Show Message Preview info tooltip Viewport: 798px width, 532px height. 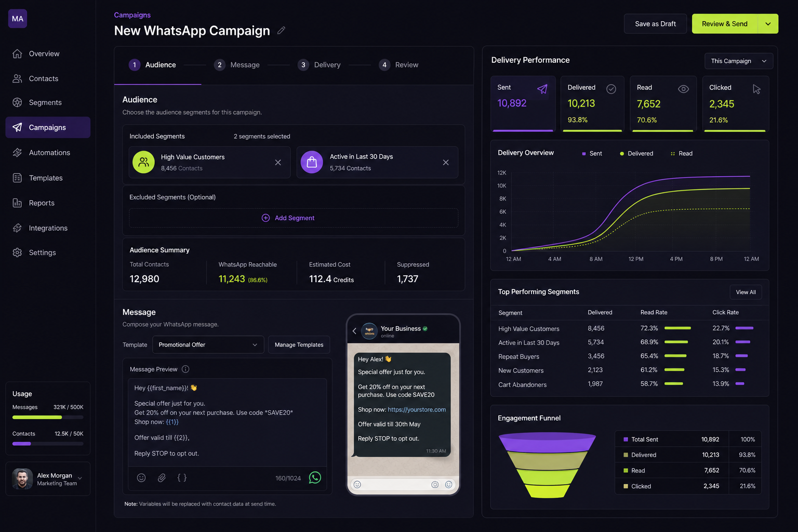click(185, 369)
